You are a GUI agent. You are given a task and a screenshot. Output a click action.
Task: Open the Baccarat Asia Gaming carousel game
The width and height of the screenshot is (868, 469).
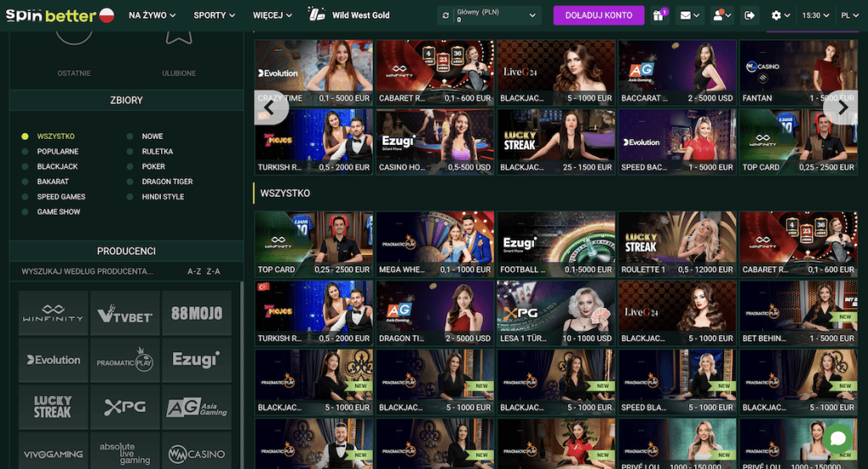(x=677, y=73)
